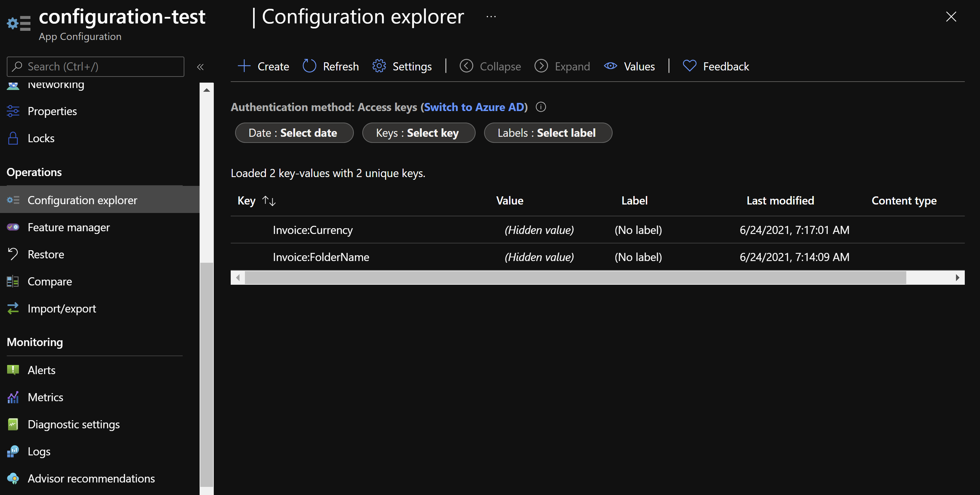Open the Labels filter
980x495 pixels.
point(548,132)
